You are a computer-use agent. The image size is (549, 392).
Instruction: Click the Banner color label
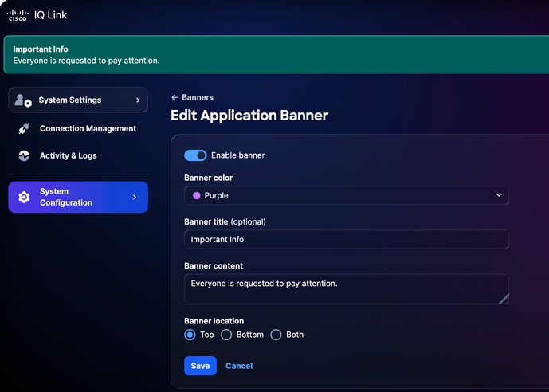coord(208,178)
